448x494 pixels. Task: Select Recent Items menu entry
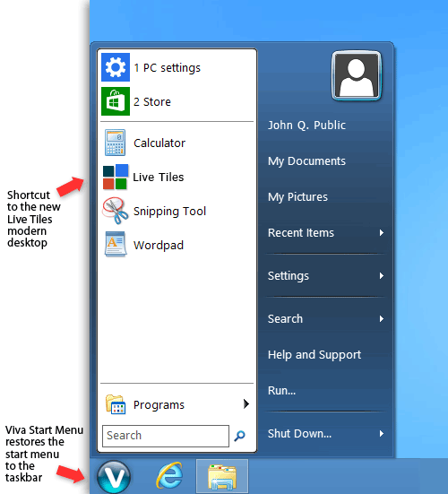301,233
